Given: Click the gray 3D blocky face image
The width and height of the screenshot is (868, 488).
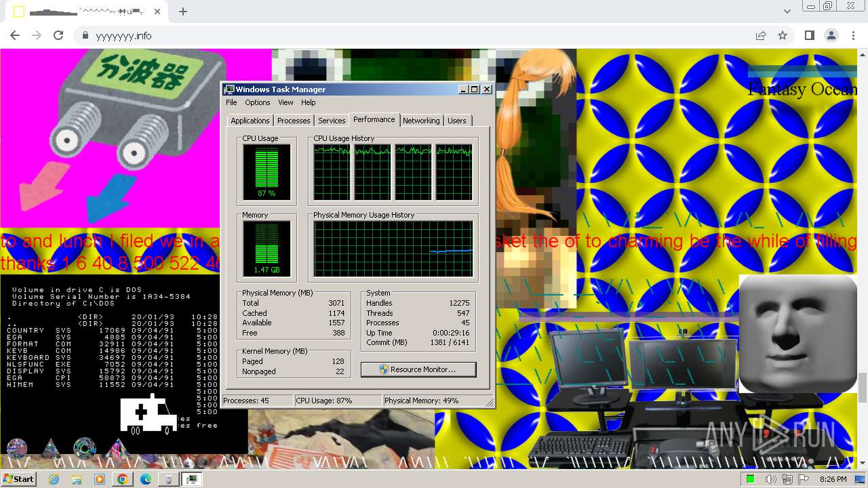Looking at the screenshot, I should (x=797, y=333).
